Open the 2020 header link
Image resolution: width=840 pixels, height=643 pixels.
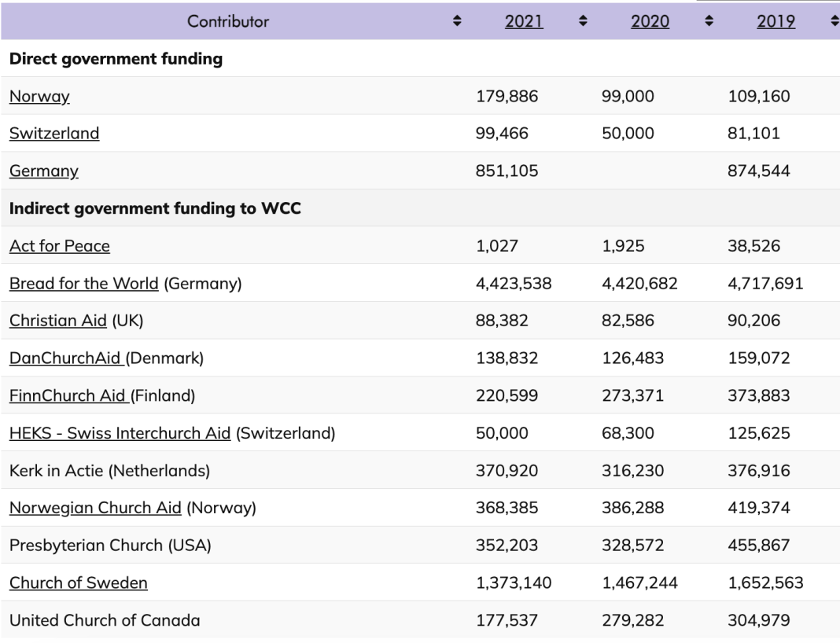click(650, 22)
